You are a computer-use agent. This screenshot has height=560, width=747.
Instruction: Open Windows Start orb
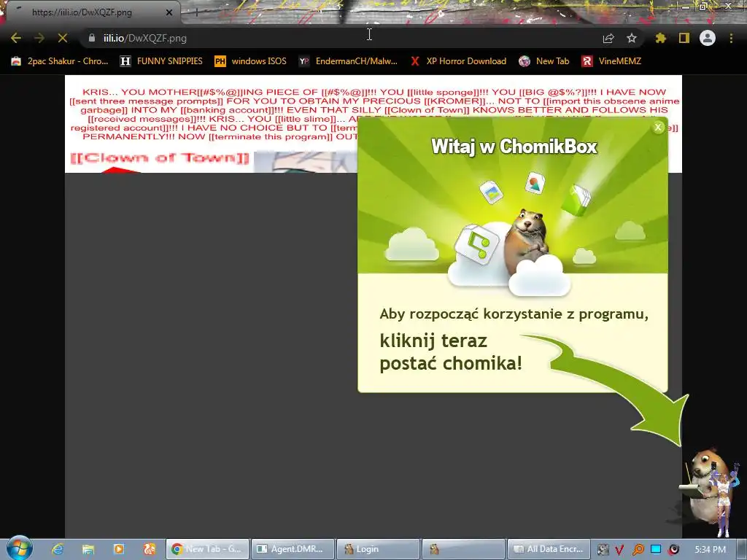(18, 548)
